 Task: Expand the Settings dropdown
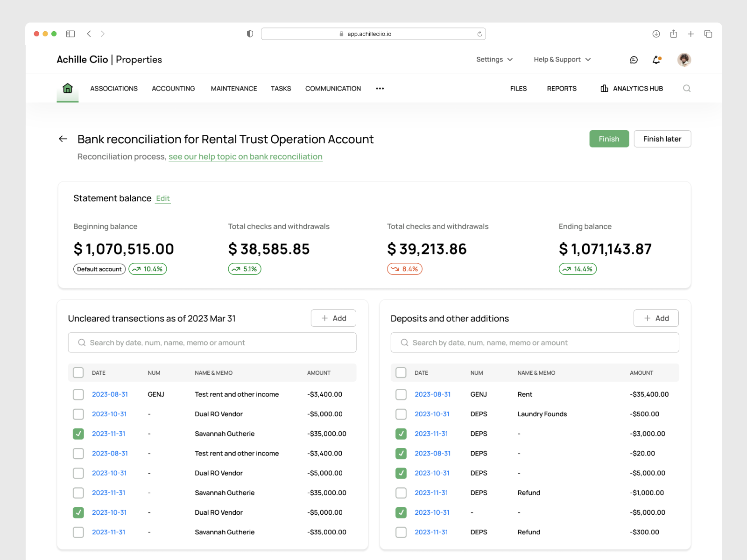pos(494,59)
